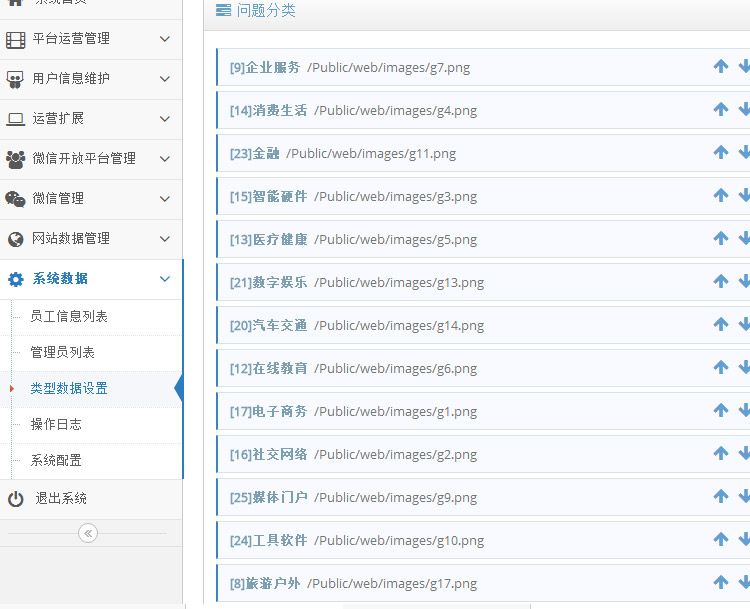Open the 平台运营管理 menu label

click(71, 39)
